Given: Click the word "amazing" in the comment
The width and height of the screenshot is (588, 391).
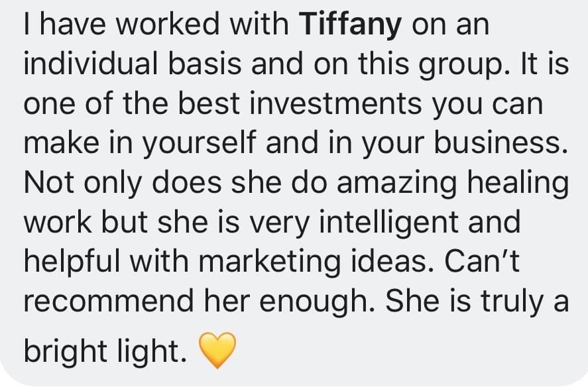Looking at the screenshot, I should (393, 184).
